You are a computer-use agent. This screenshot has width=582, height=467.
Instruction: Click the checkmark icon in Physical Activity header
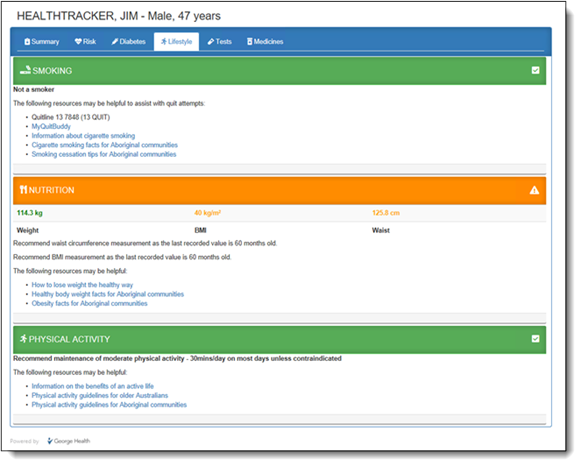535,339
